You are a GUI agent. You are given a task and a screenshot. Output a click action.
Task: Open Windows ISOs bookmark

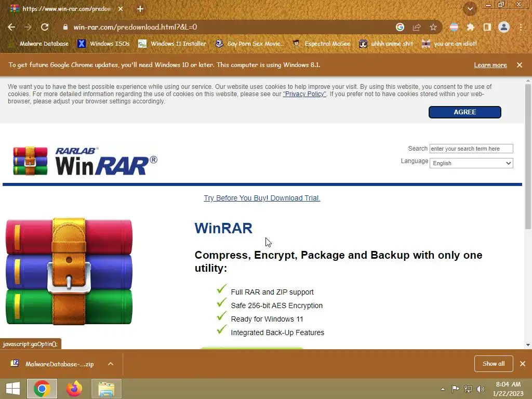pyautogui.click(x=103, y=44)
